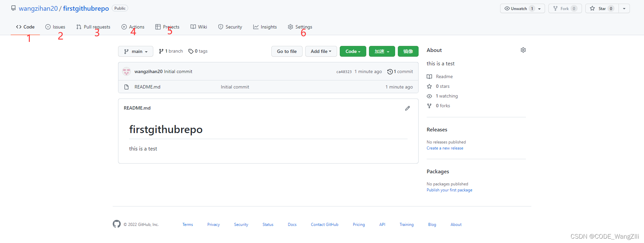Viewport: 644px width, 243px height.
Task: Open the green Code clone dropdown
Action: pos(353,51)
